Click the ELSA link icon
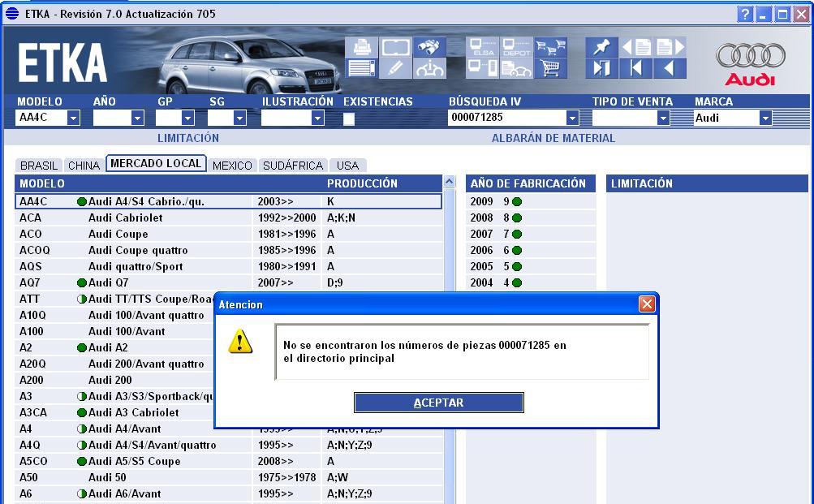This screenshot has width=814, height=504. (x=483, y=47)
